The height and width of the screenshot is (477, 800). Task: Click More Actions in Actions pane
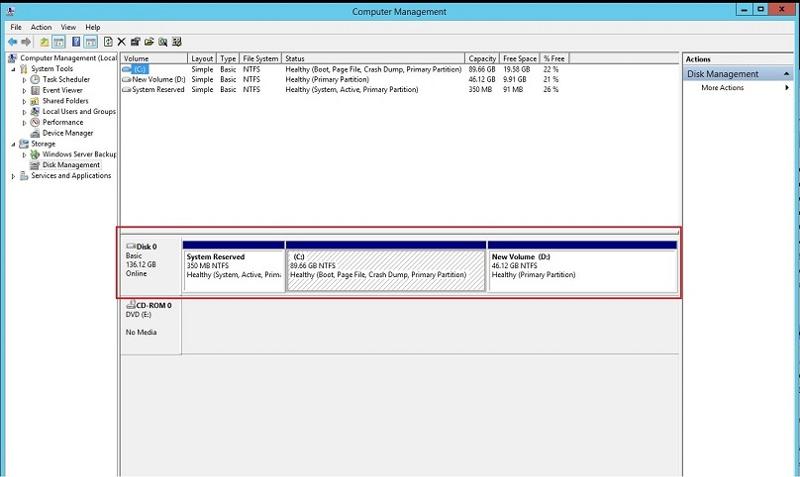coord(722,88)
